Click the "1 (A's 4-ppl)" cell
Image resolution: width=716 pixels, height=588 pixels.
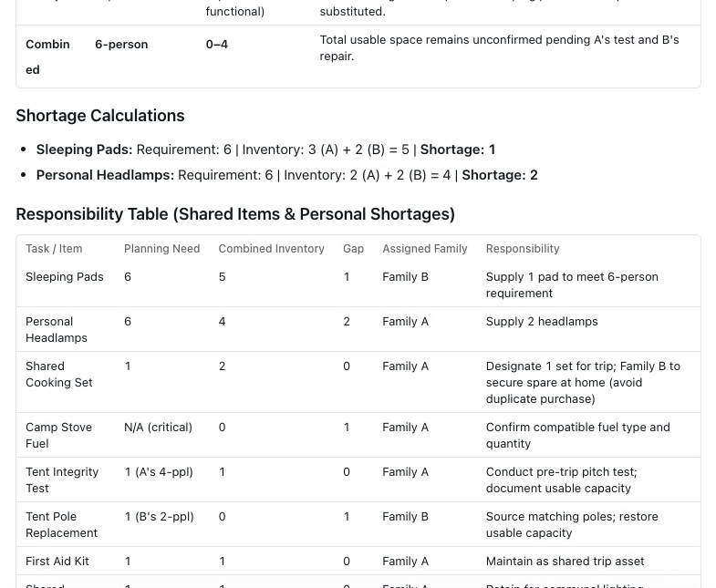(159, 472)
